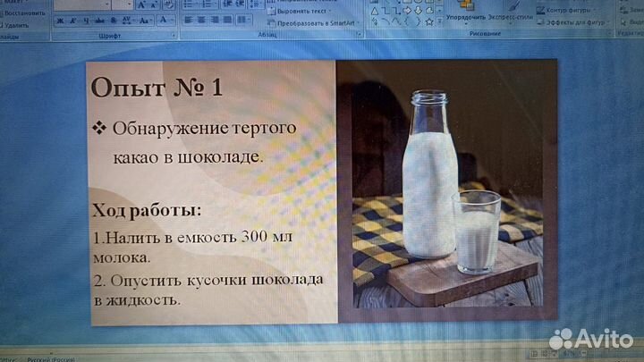644x362 pixels.
Task: Align text right
Action: point(215,20)
